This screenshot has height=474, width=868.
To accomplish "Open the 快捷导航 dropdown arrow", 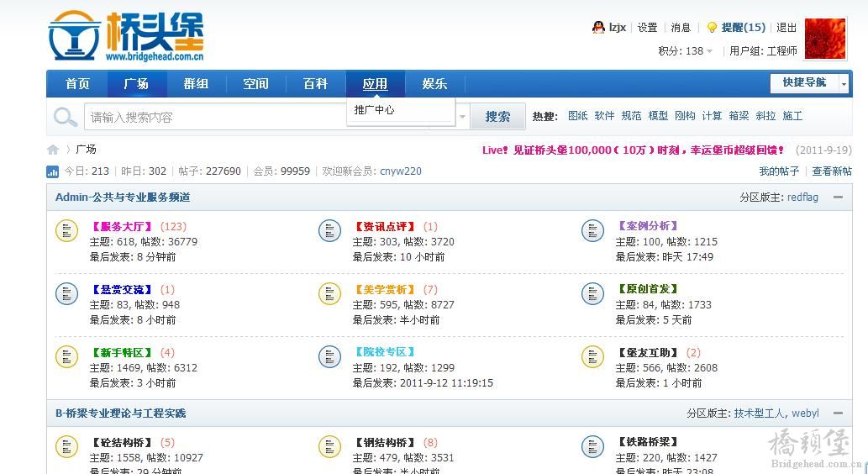I will (844, 83).
